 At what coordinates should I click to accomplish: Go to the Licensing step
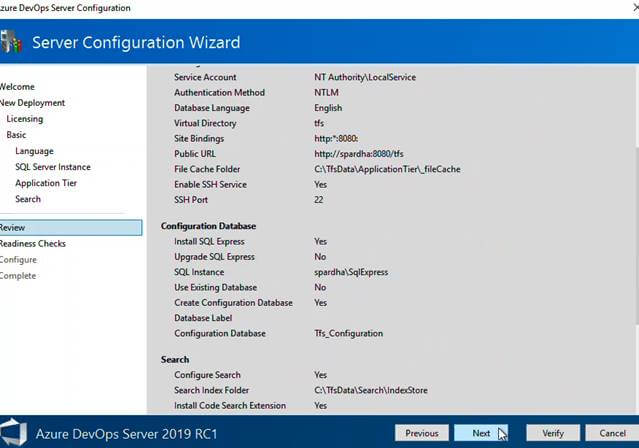[24, 119]
